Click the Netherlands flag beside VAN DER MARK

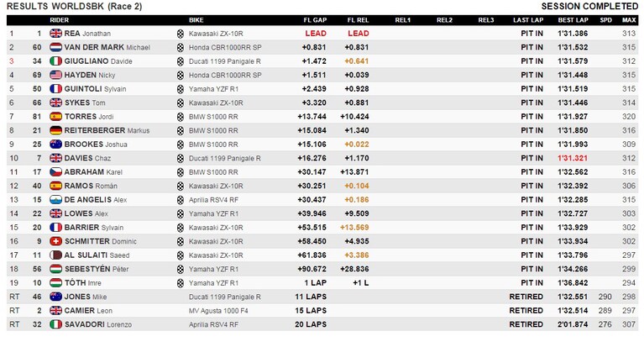click(55, 47)
